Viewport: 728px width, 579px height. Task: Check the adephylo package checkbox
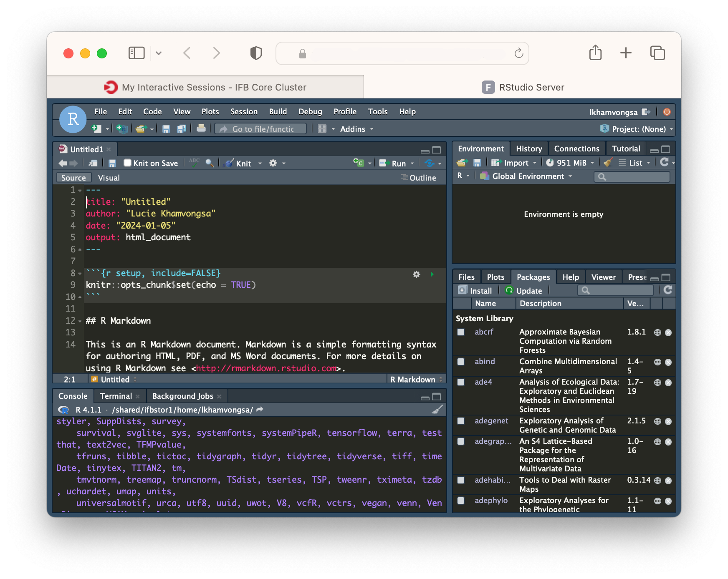click(461, 501)
